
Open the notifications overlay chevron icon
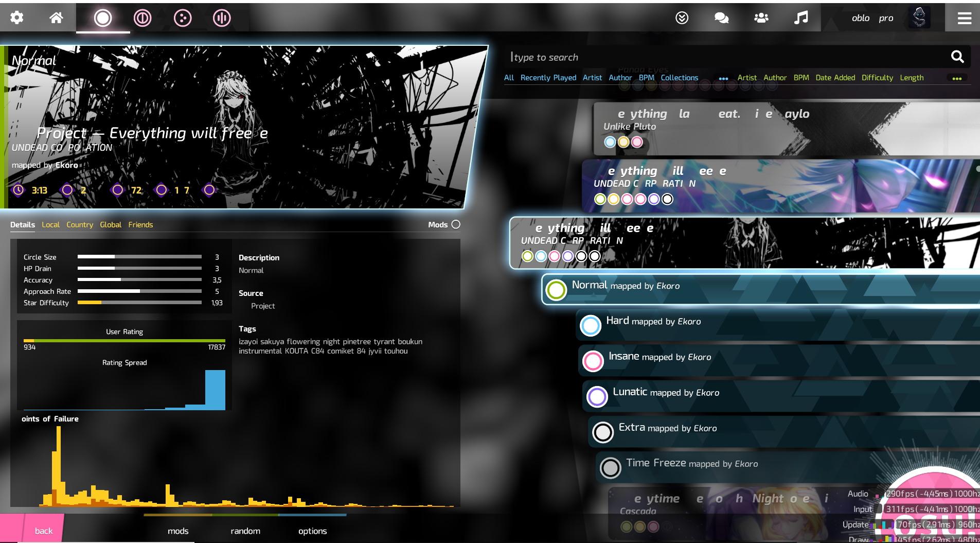pos(682,17)
